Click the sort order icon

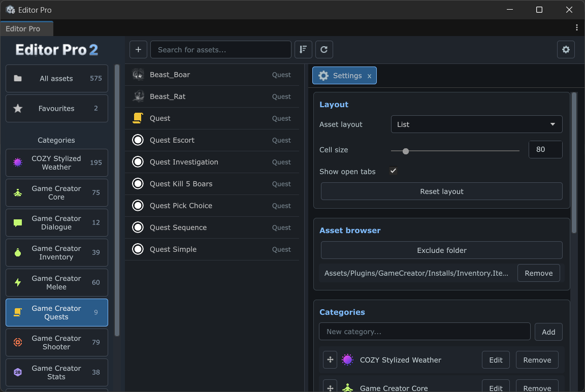coord(303,50)
